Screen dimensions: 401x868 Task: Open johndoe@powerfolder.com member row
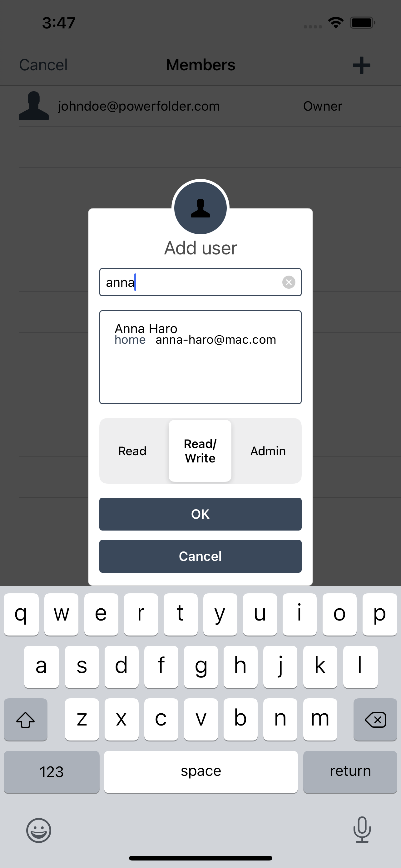[209, 106]
